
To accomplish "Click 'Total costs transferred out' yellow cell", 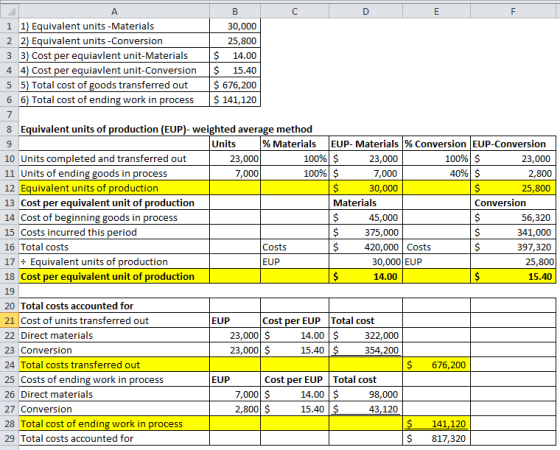I will pos(114,365).
